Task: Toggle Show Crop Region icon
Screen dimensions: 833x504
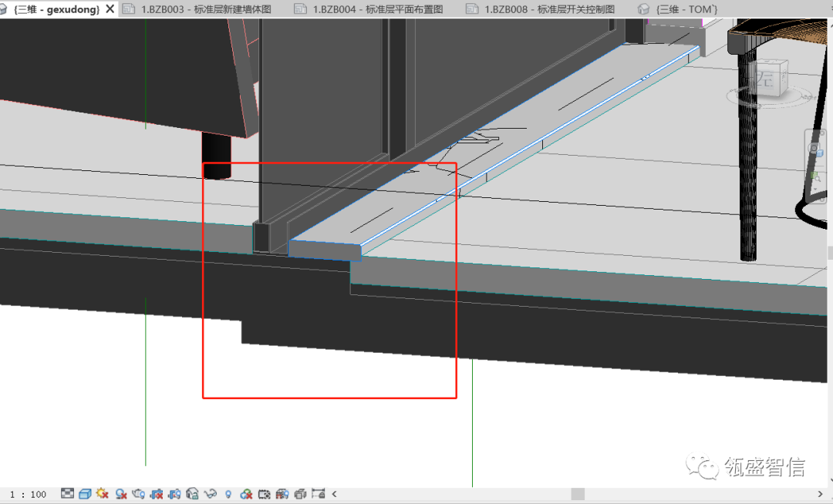Action: (174, 494)
